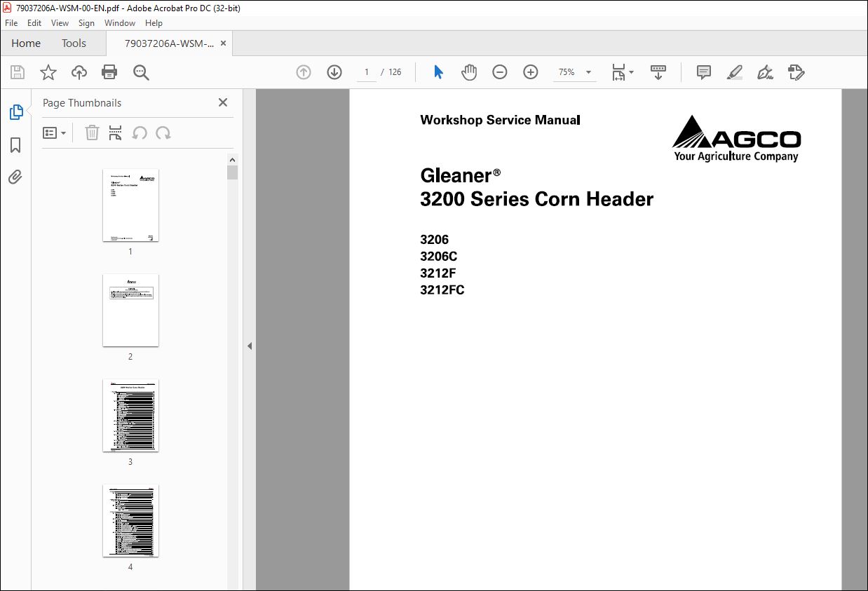Click the Save file icon

click(18, 72)
